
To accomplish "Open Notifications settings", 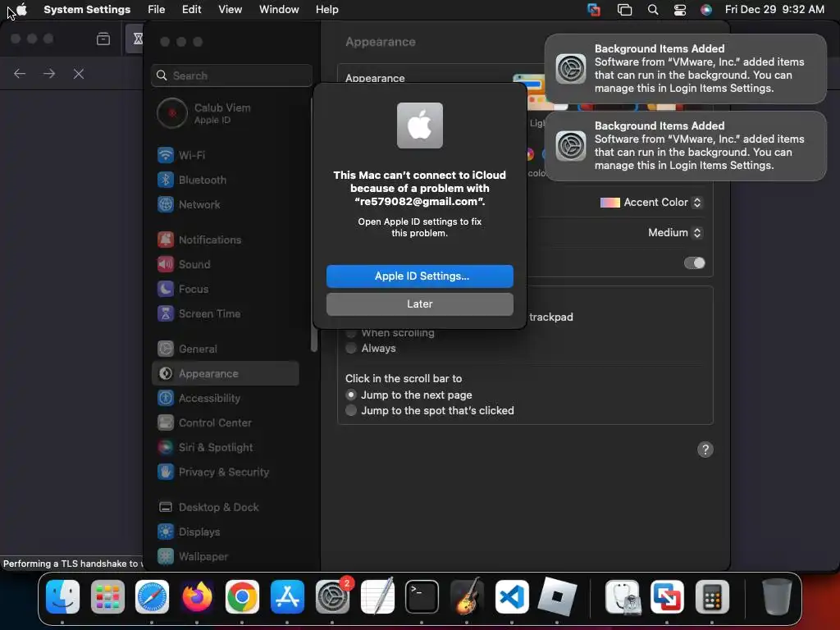I will click(225, 240).
